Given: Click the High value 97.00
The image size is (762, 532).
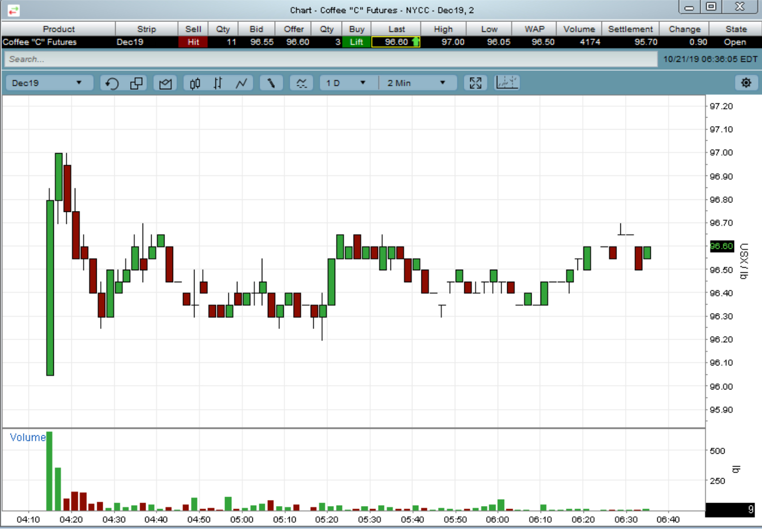Looking at the screenshot, I should (453, 42).
